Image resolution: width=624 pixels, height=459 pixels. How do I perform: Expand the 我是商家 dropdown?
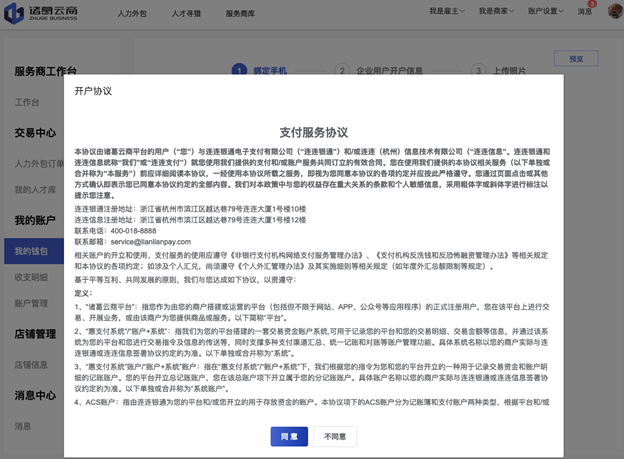pos(496,11)
